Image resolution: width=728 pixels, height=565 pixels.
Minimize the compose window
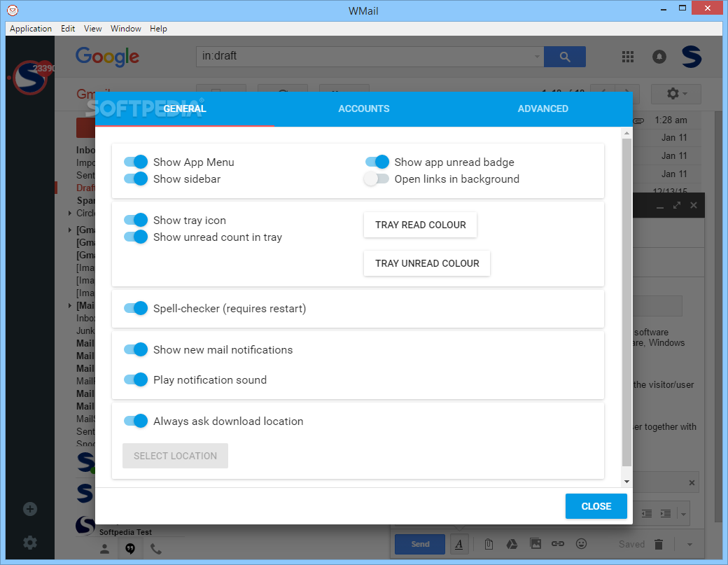pos(659,206)
